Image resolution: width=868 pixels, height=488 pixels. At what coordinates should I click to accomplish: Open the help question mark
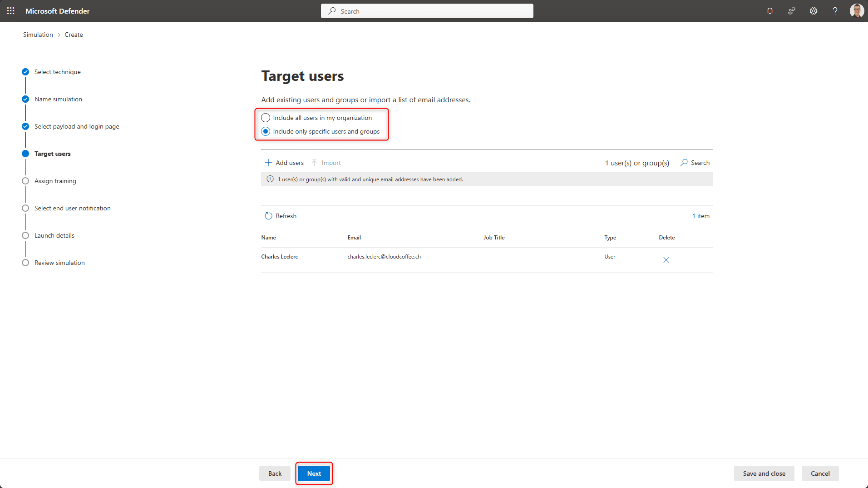click(835, 10)
